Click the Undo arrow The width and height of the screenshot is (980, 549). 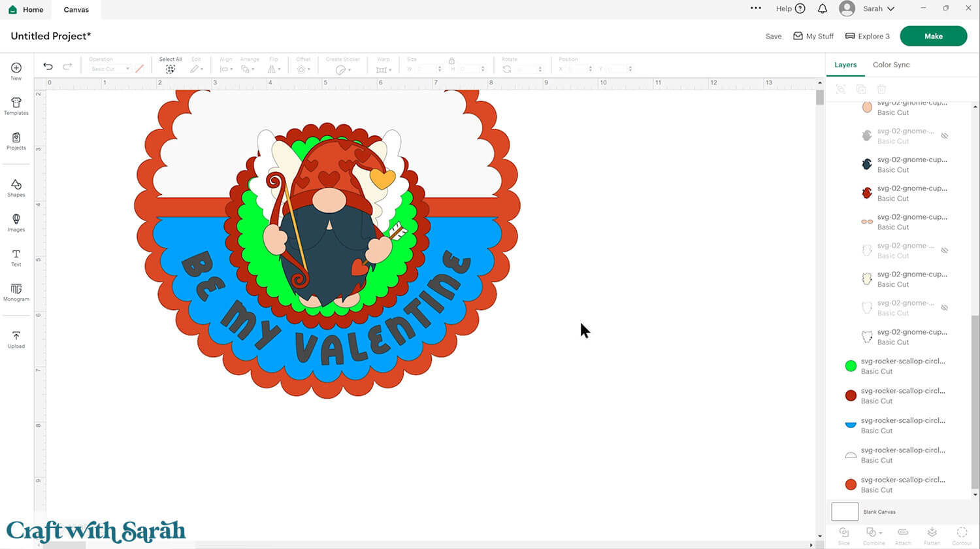coord(48,66)
